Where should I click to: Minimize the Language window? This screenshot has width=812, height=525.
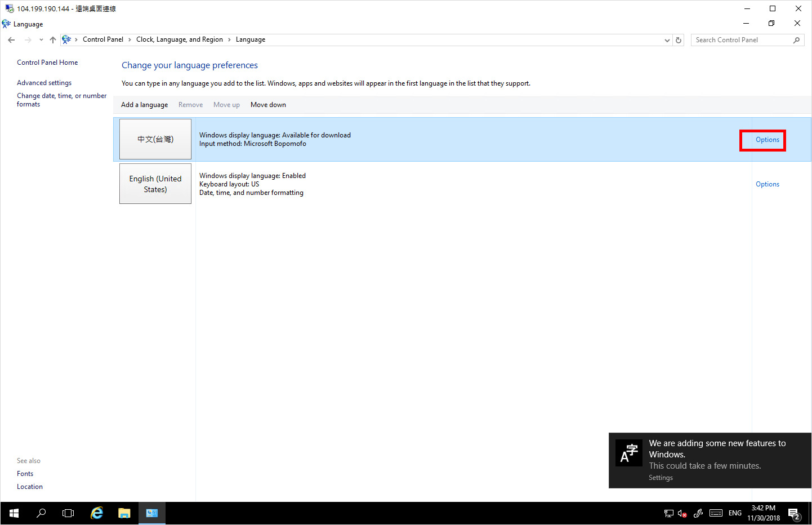pyautogui.click(x=746, y=24)
